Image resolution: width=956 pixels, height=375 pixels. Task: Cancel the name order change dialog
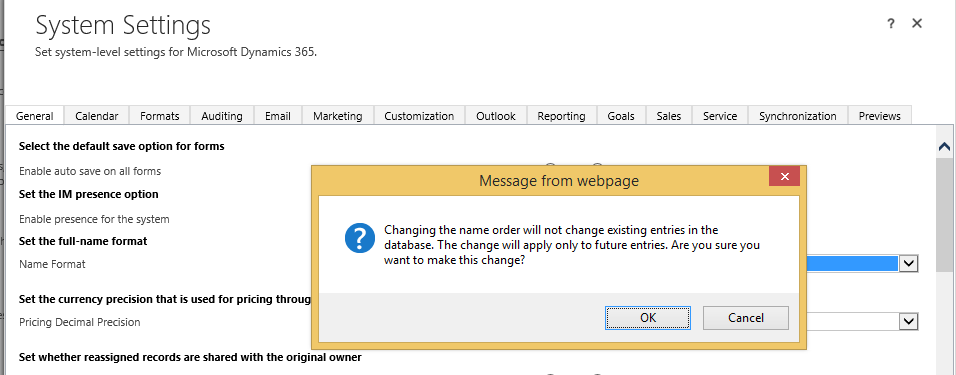tap(746, 318)
